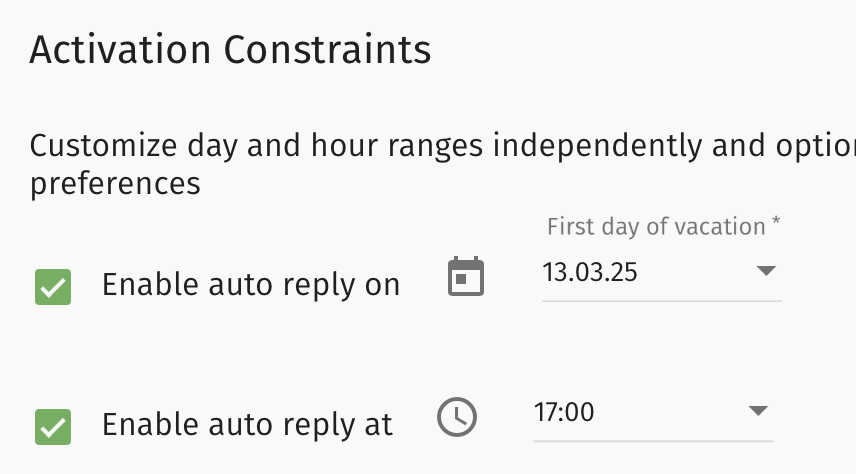Click the First day of vacation label
This screenshot has height=474, width=856.
(655, 227)
